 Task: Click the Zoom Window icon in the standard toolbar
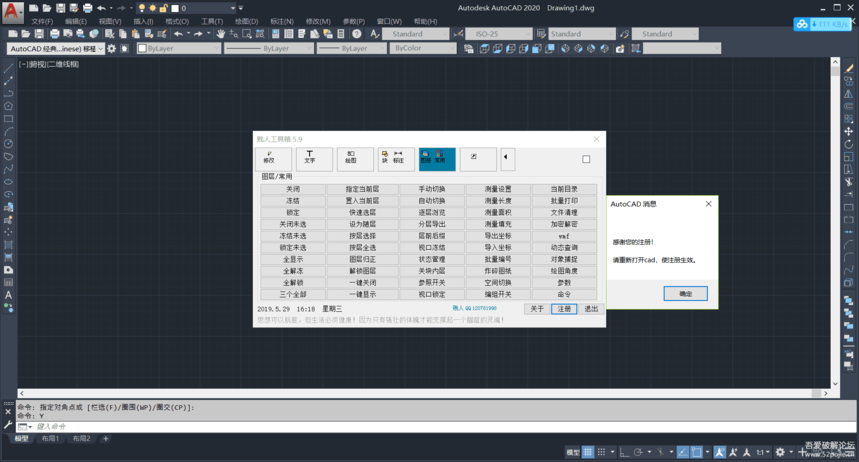point(247,34)
